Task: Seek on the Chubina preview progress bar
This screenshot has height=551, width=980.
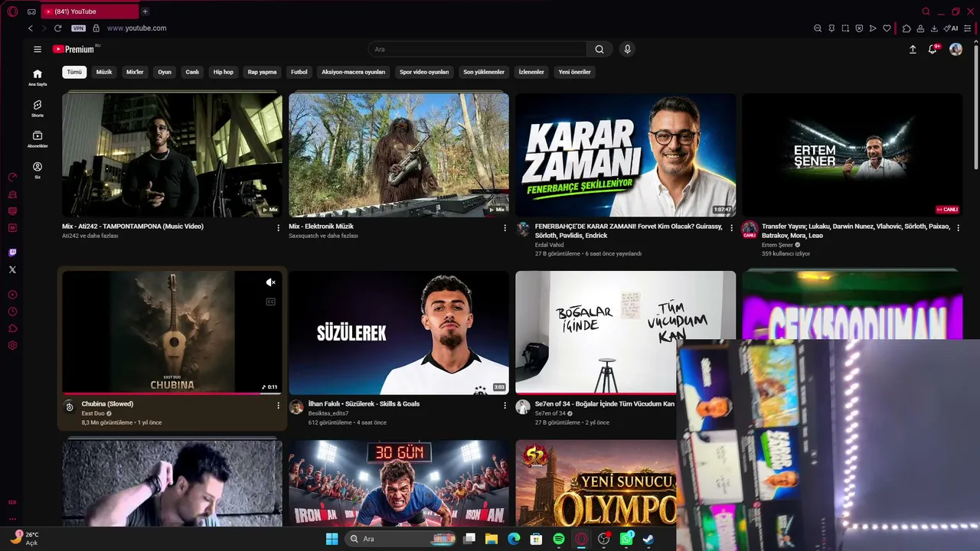Action: (x=172, y=393)
